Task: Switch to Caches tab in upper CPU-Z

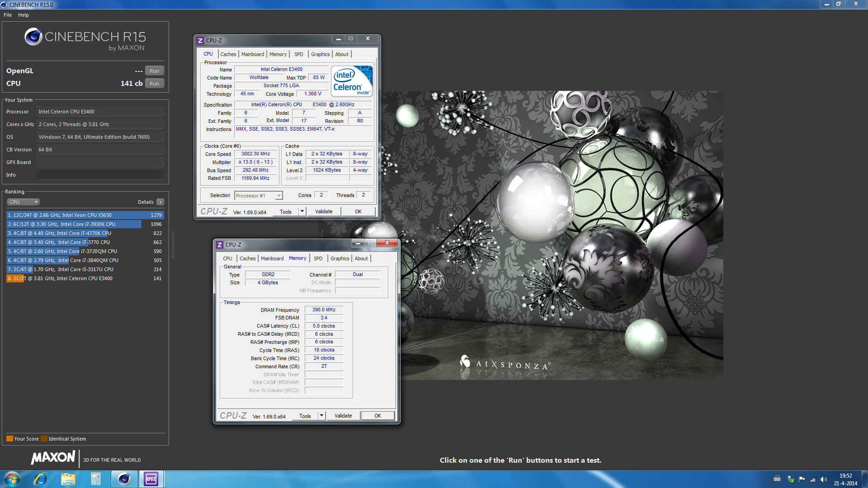Action: tap(228, 54)
